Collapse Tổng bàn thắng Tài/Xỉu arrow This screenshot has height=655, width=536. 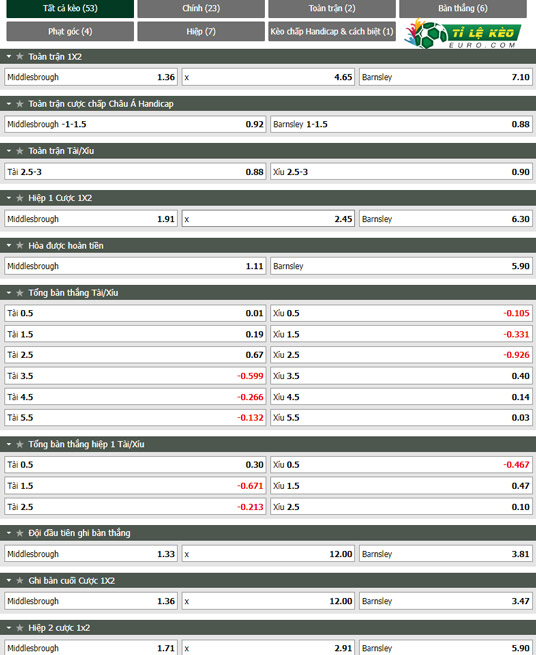pos(9,293)
